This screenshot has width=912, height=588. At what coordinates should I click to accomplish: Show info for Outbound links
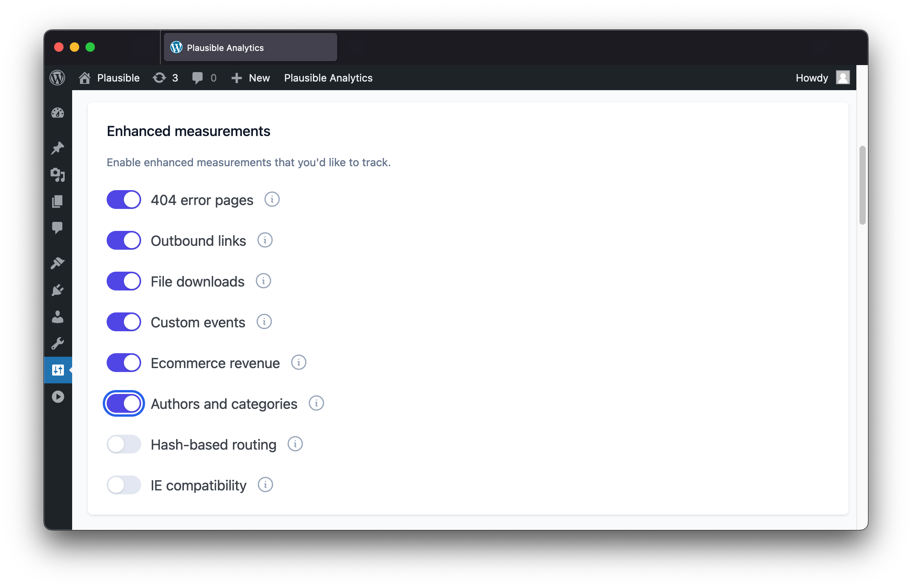tap(265, 240)
